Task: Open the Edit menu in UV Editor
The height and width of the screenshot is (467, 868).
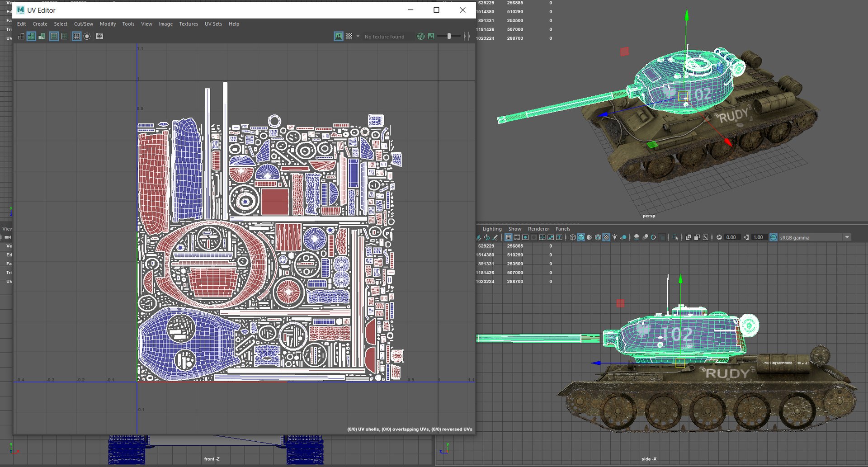Action: pos(21,24)
